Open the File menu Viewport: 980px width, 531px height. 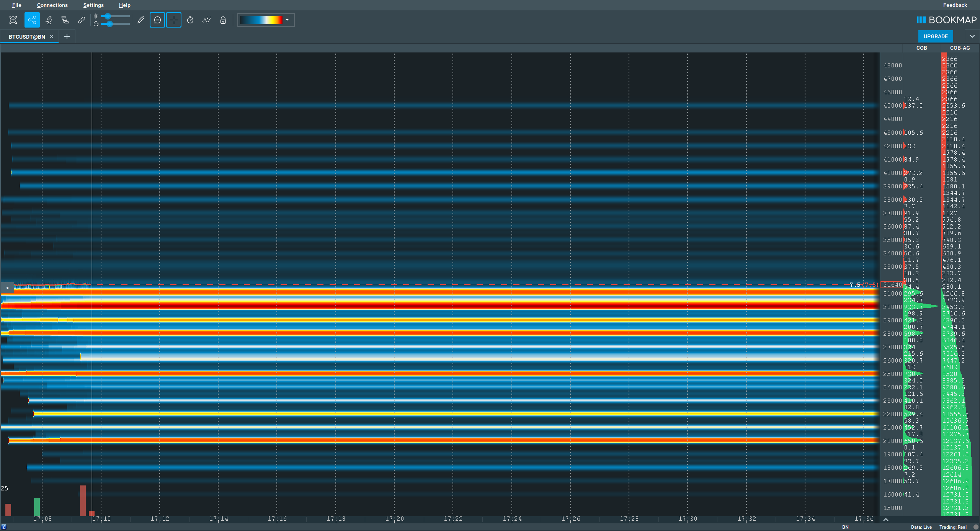tap(17, 5)
